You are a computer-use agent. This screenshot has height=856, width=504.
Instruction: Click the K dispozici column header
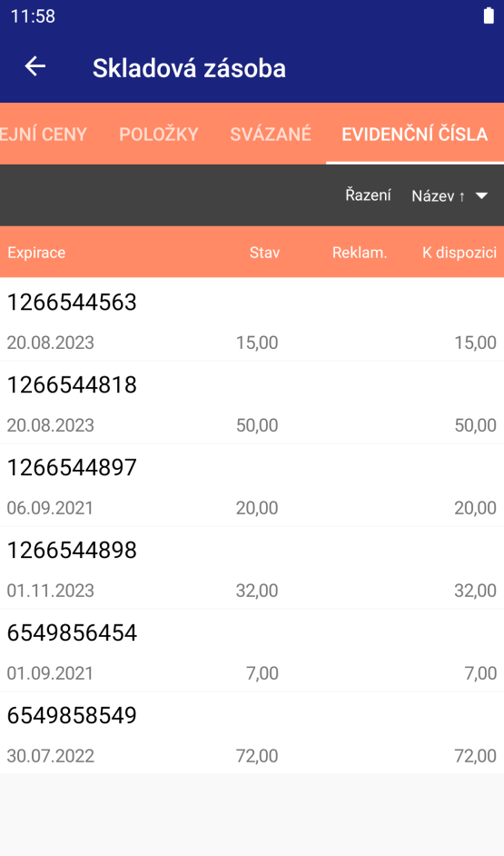coord(460,253)
